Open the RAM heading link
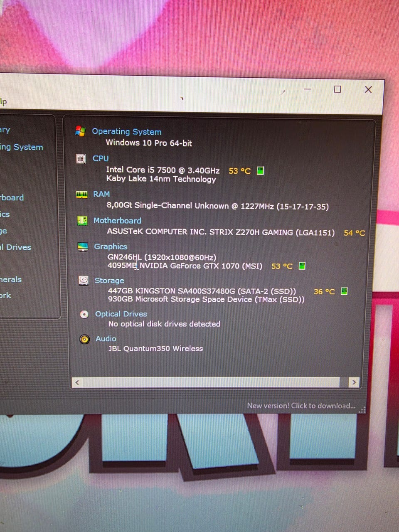This screenshot has width=399, height=532. (101, 194)
